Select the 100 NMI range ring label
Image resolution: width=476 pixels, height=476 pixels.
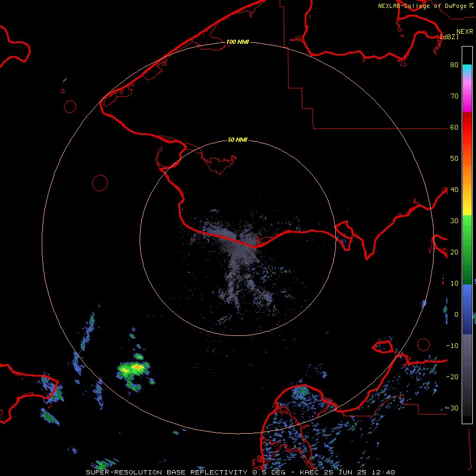click(237, 42)
